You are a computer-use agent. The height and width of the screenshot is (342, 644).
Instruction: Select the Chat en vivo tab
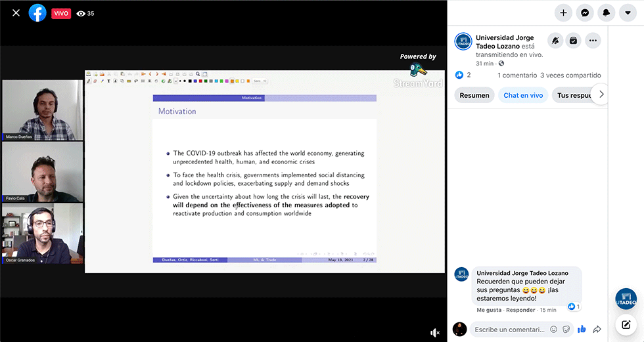coord(523,95)
